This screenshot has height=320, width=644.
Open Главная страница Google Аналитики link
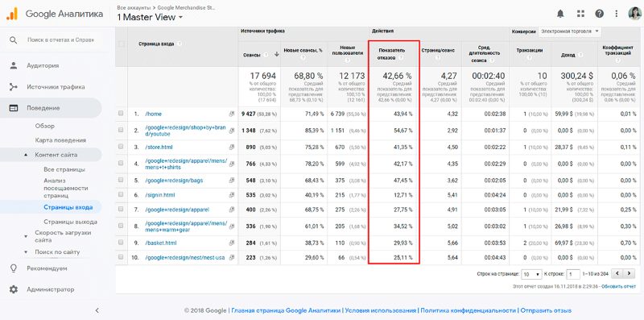pyautogui.click(x=286, y=310)
